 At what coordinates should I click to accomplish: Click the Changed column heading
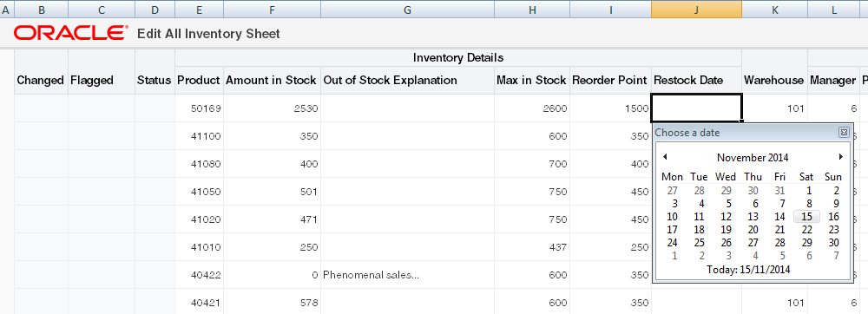click(41, 80)
